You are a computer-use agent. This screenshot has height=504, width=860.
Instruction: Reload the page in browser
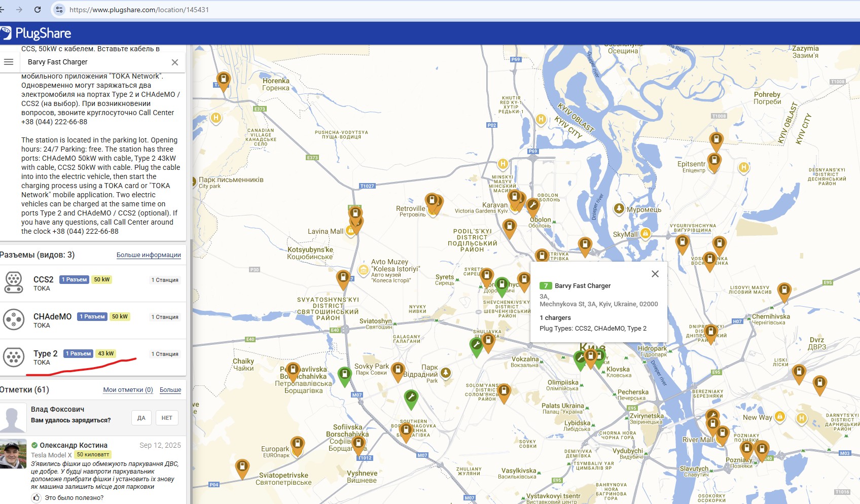click(x=38, y=10)
